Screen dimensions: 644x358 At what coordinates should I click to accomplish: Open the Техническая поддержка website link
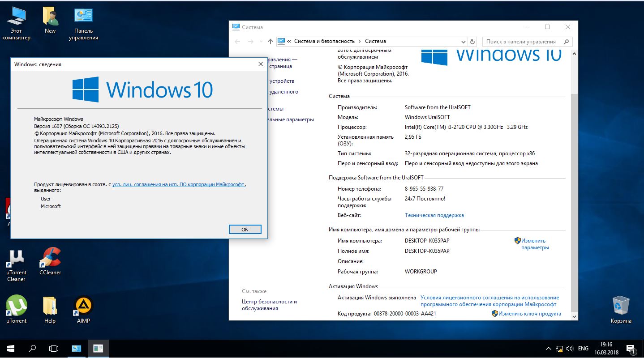pos(434,215)
